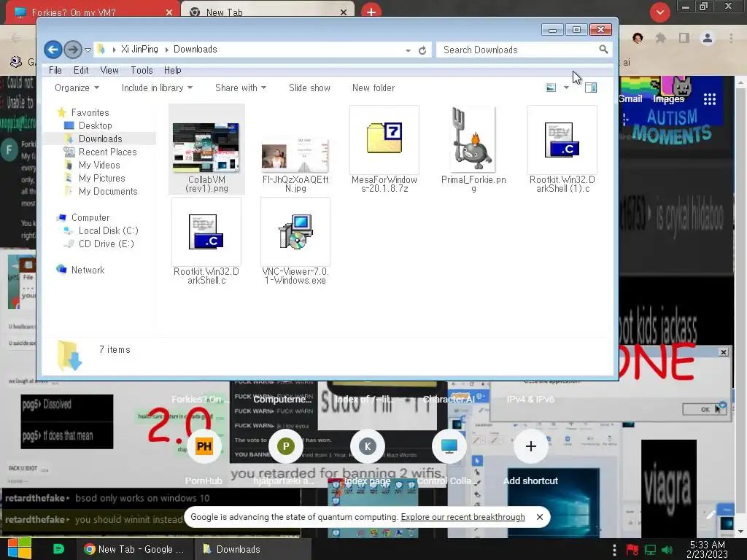
Task: Open the More view options arrow
Action: click(x=566, y=87)
